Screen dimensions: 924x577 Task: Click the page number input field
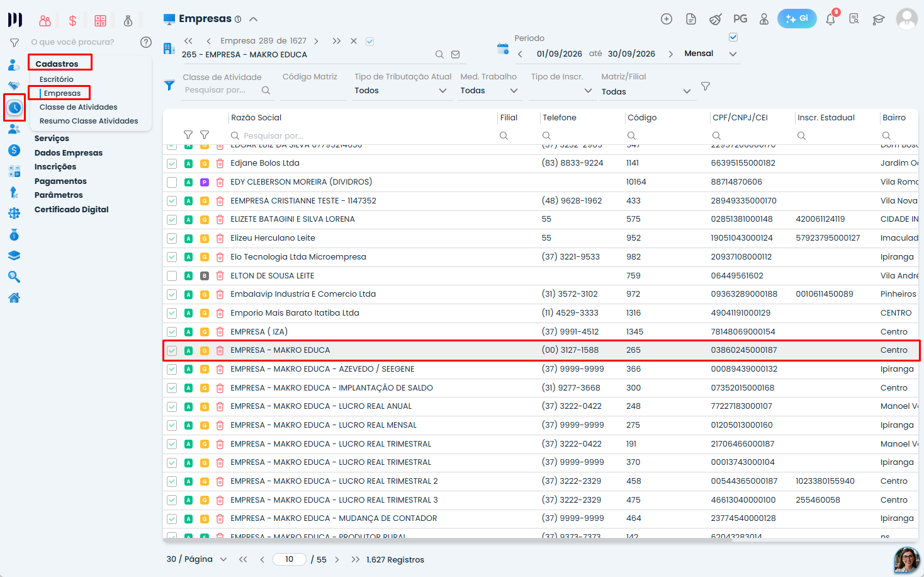tap(290, 559)
